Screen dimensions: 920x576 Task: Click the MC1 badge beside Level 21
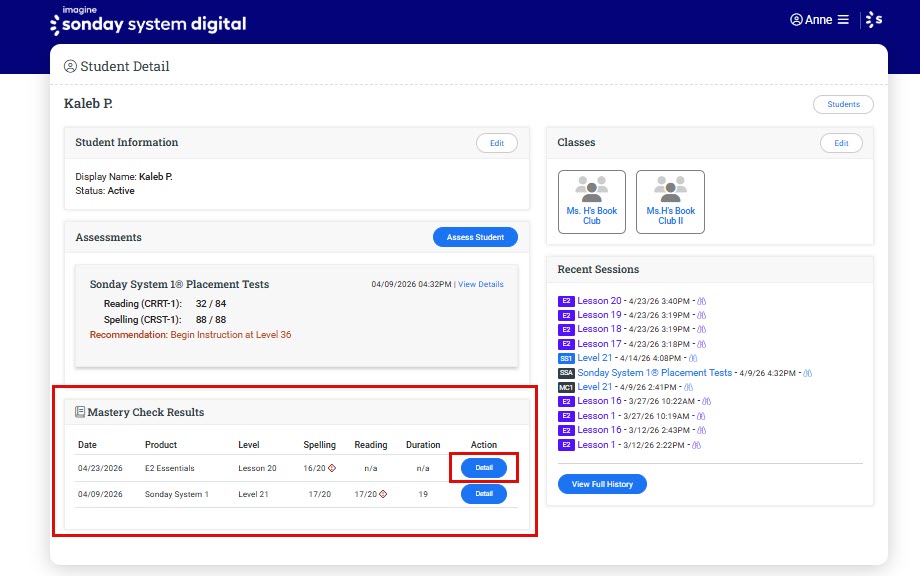[566, 387]
